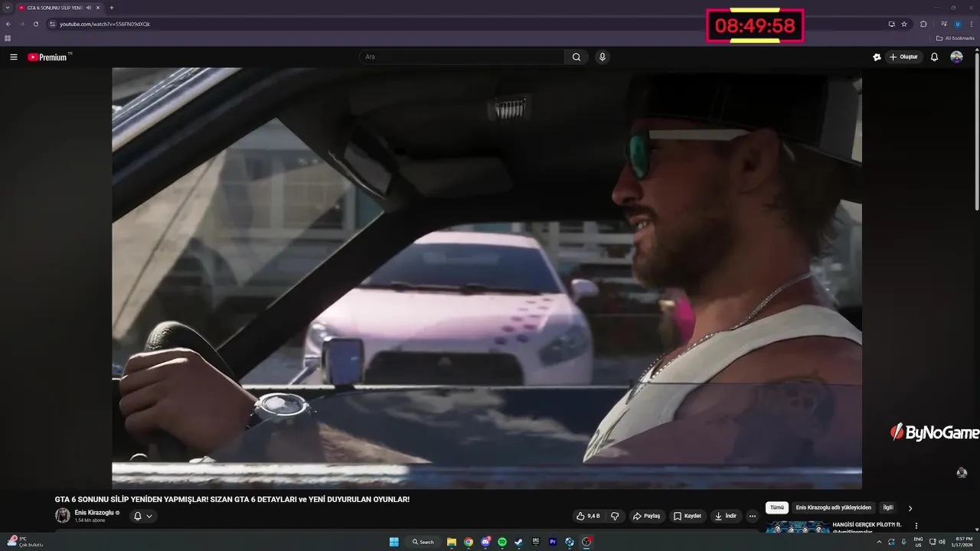View site information icon in address bar
This screenshot has height=551, width=980.
pyautogui.click(x=52, y=24)
